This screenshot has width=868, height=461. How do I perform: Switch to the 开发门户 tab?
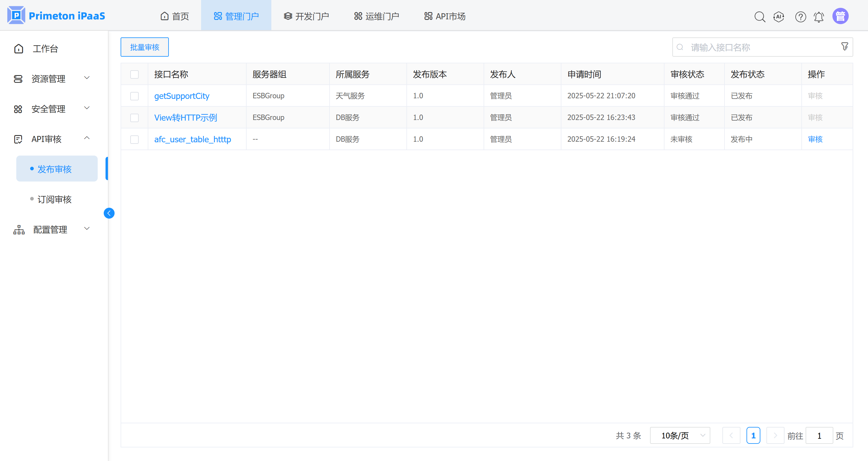[306, 16]
